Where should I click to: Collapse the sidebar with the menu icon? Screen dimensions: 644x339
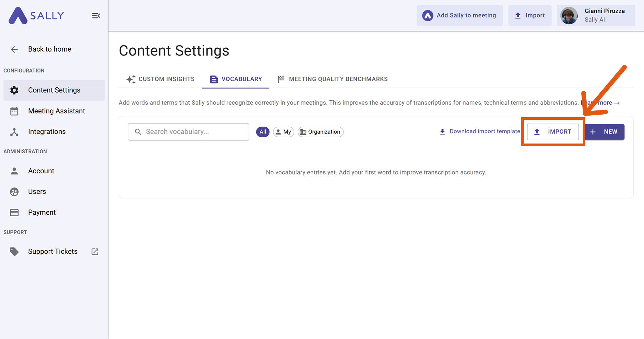(96, 16)
